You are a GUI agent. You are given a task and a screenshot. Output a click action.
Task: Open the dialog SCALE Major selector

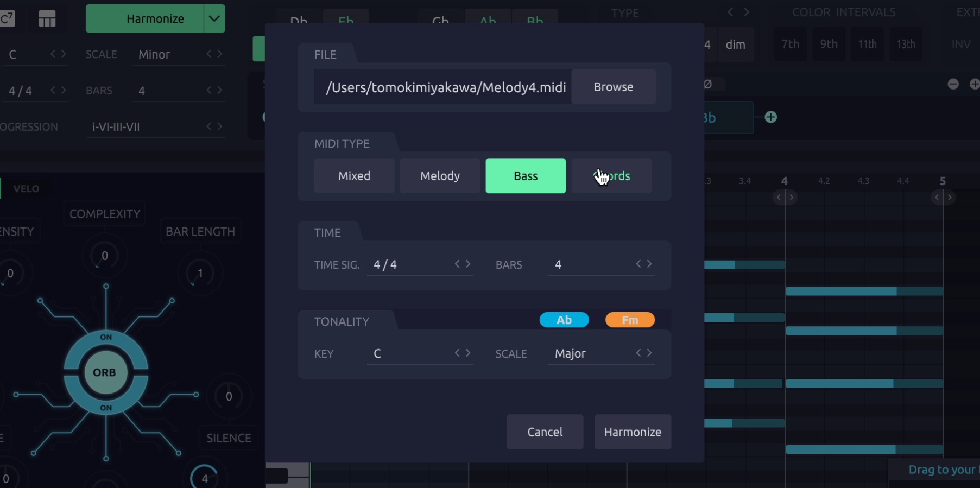(x=602, y=354)
